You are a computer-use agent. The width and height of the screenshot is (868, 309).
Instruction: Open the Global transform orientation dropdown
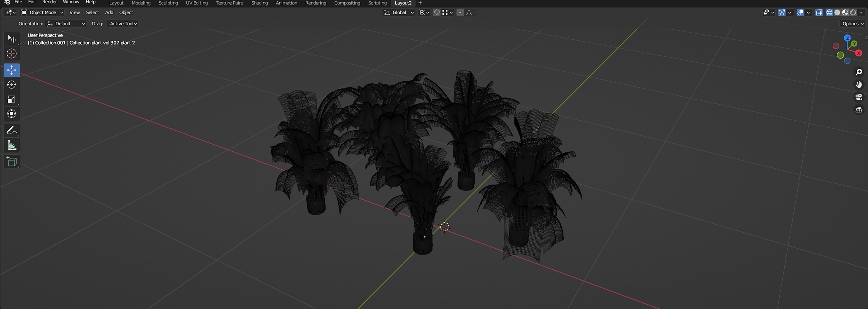(399, 13)
